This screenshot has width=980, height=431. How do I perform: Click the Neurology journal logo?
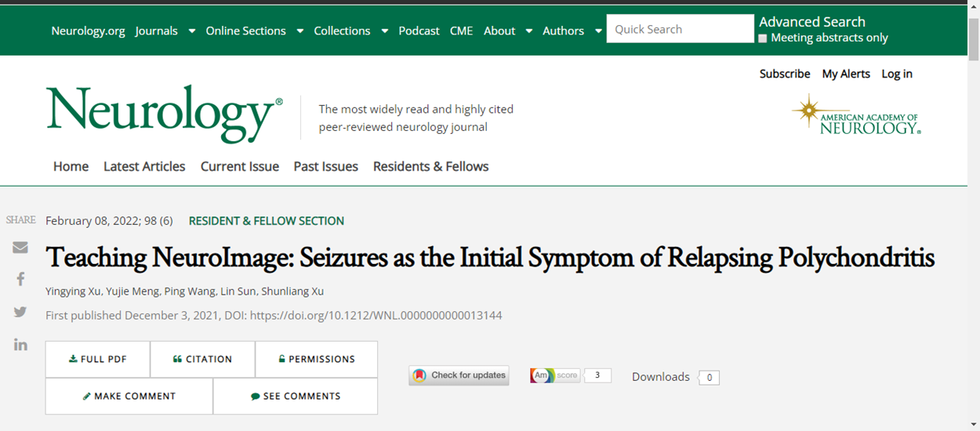[x=164, y=114]
